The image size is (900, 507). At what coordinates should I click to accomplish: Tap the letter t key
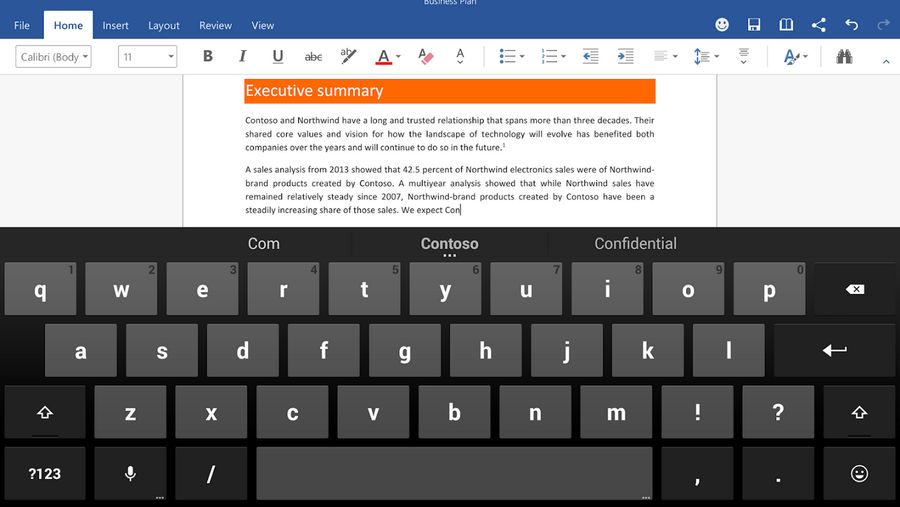pos(364,289)
